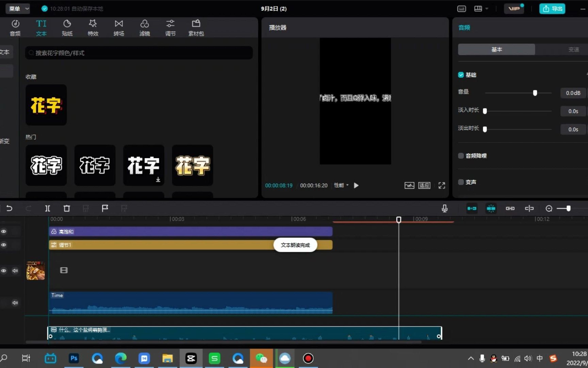Toggle clip linkage icon

coord(510,208)
